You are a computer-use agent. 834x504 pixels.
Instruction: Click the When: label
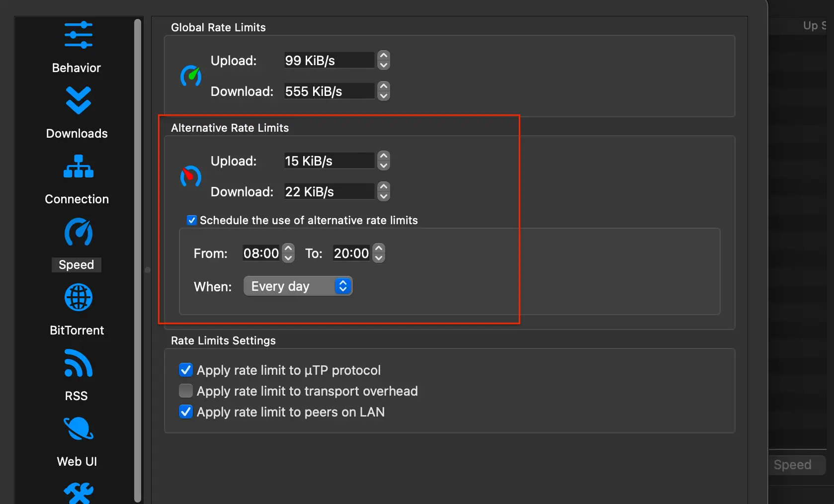pos(213,287)
